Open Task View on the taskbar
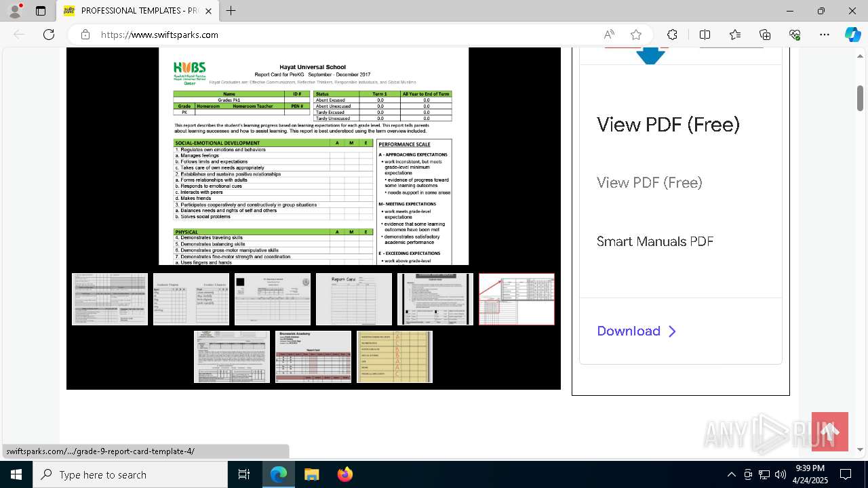The height and width of the screenshot is (488, 868). coord(244,474)
